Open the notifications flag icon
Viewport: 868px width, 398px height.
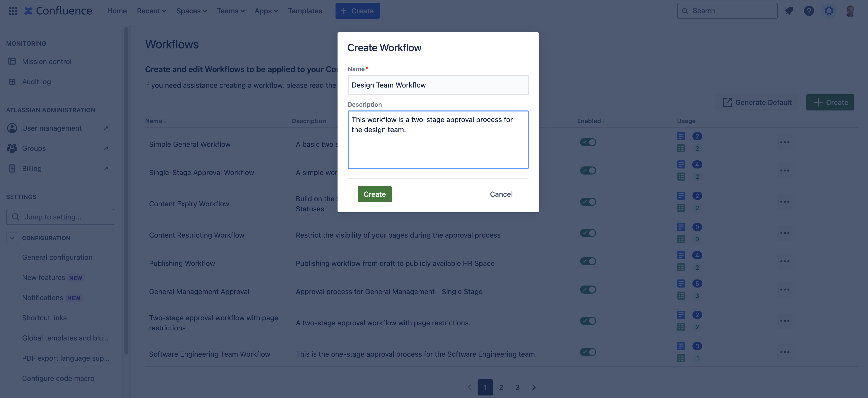click(789, 10)
